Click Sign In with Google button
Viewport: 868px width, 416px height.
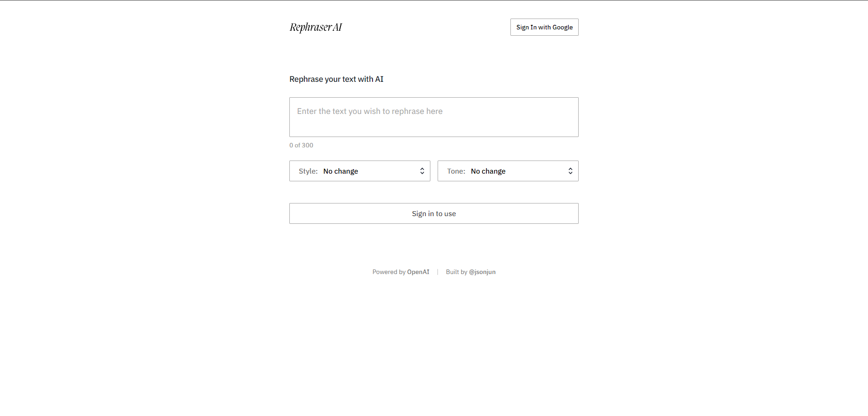544,27
